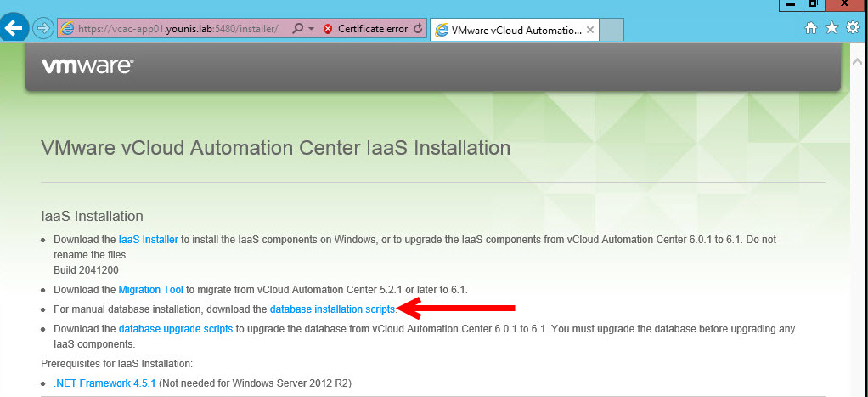Viewport: 868px width, 397px height.
Task: Click the red Certificate error shield icon
Action: tap(328, 29)
